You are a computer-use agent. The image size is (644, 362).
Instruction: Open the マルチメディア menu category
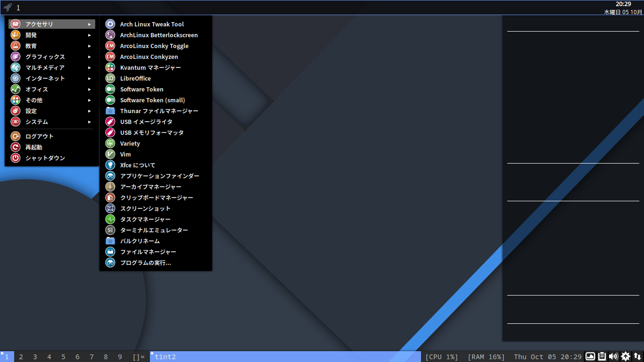point(52,67)
